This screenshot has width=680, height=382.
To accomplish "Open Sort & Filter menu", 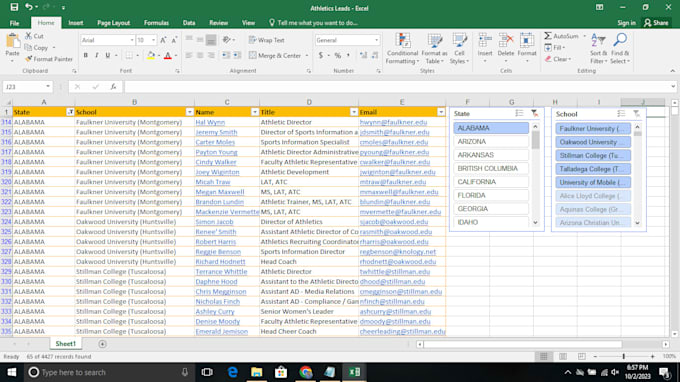I will coord(598,49).
